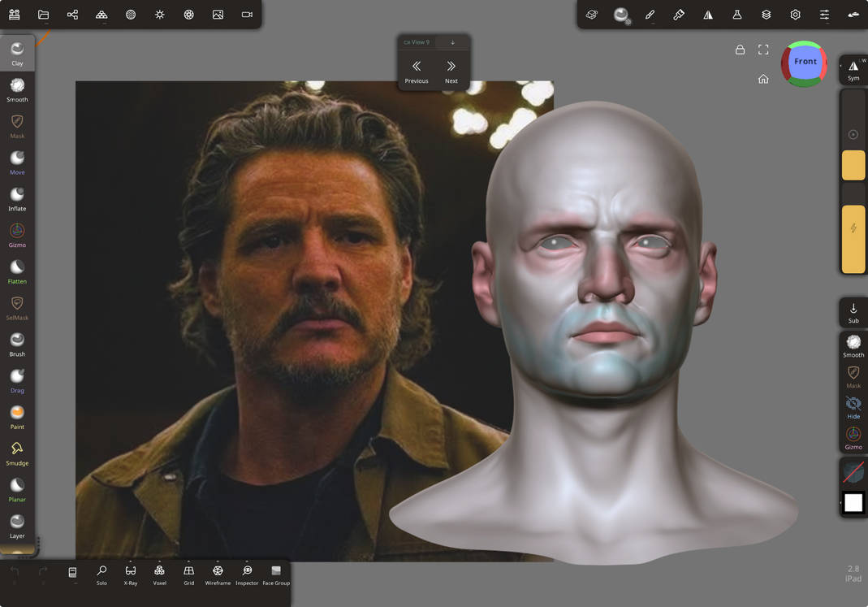Select the Clay sculpting tool
Viewport: 868px width, 607px height.
click(17, 54)
